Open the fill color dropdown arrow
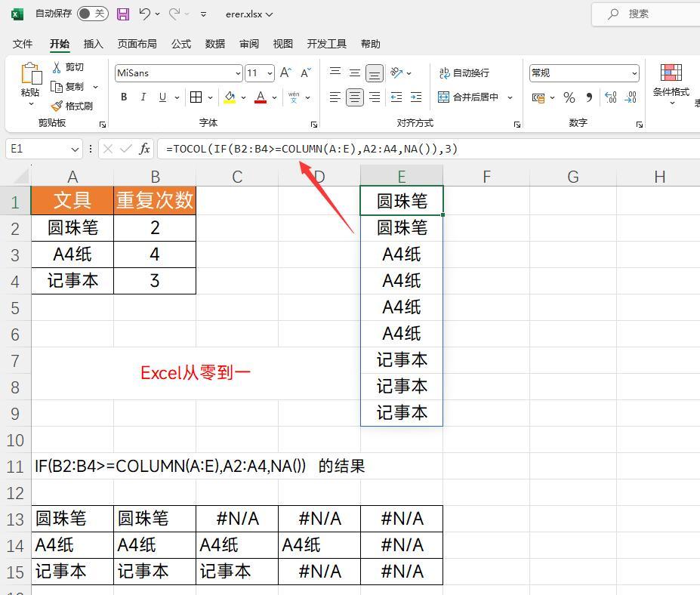 (243, 97)
